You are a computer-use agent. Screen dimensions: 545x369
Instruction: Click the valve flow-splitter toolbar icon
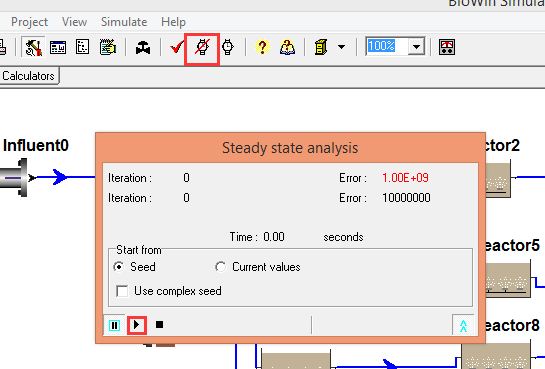pyautogui.click(x=143, y=48)
